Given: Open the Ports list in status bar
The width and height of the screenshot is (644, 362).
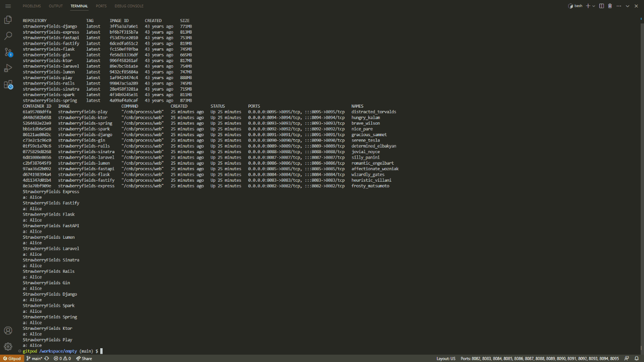Looking at the screenshot, I should click(540, 358).
